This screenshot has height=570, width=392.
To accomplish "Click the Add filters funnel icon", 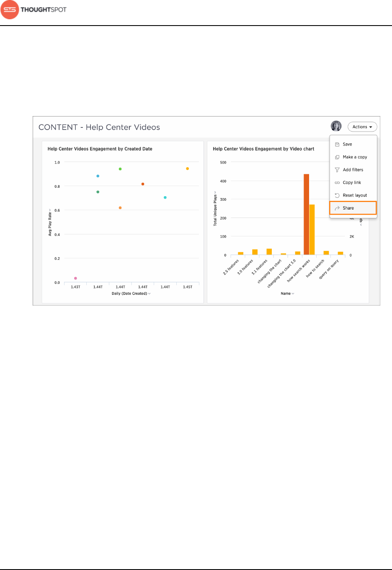I will (337, 170).
